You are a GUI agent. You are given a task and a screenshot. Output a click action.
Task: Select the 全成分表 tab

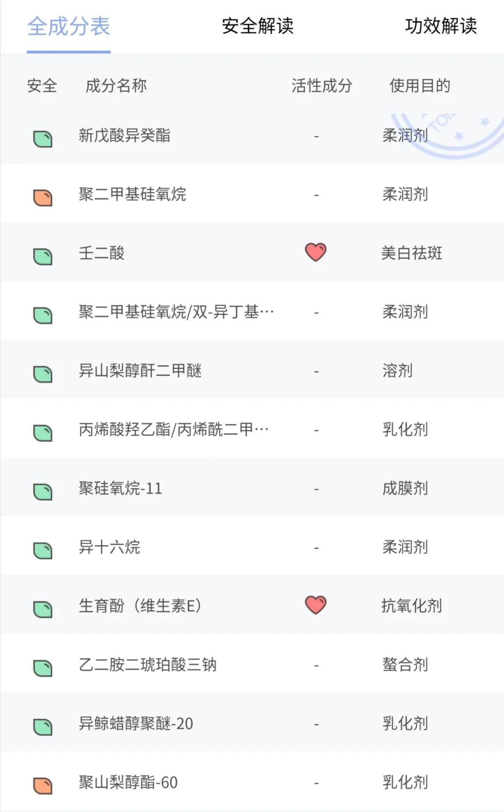pos(69,26)
